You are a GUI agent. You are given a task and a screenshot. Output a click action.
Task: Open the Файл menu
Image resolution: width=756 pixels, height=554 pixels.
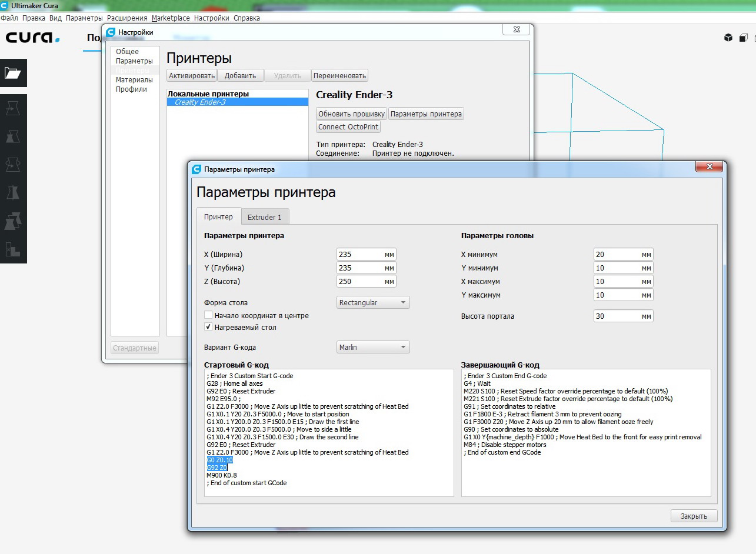coord(9,18)
